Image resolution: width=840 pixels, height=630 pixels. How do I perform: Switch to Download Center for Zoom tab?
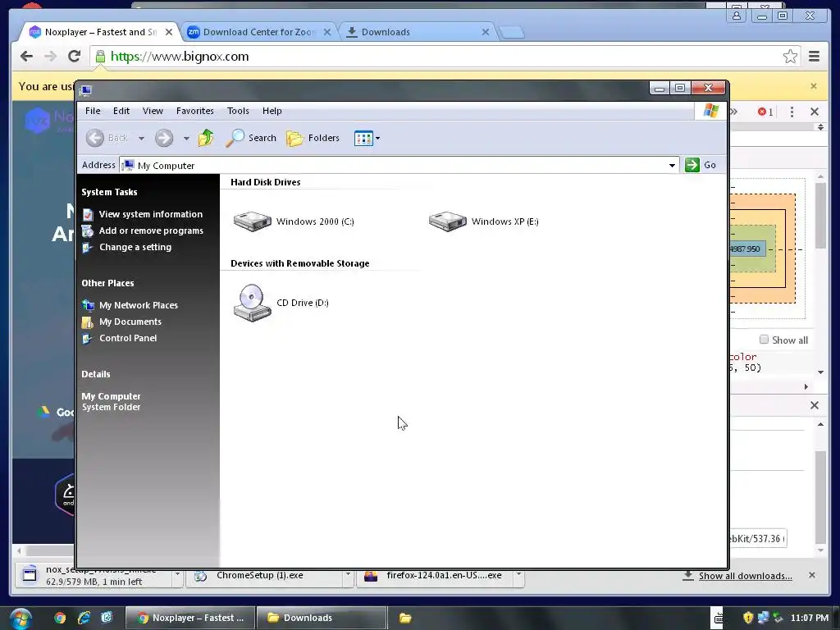tap(259, 32)
